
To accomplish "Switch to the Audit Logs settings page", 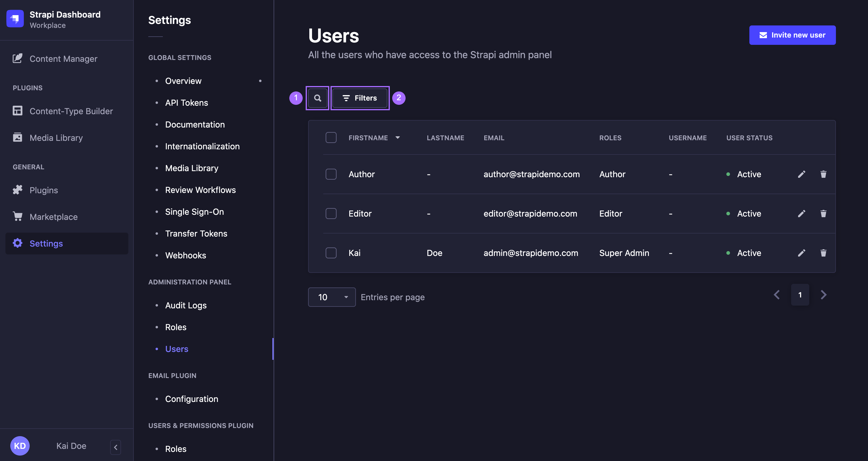I will [186, 305].
